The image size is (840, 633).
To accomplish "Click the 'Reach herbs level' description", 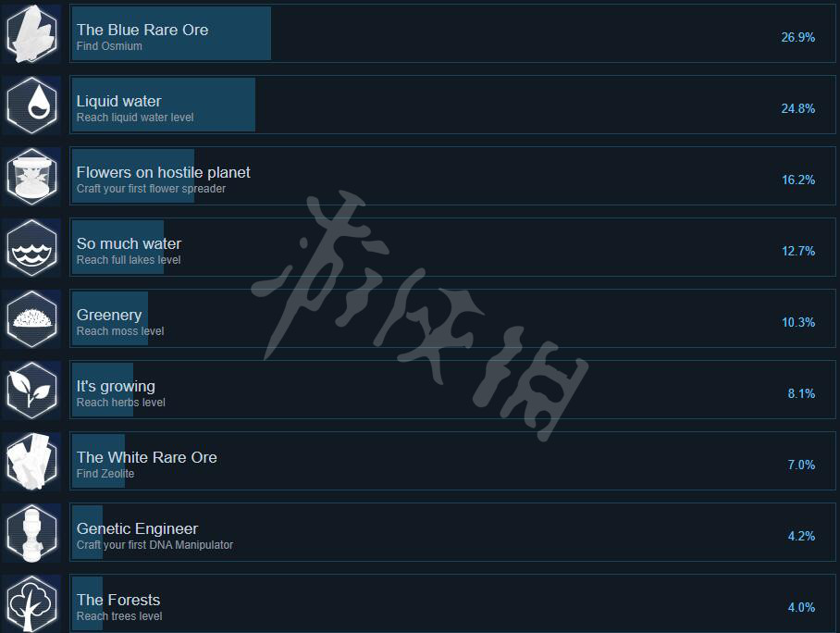I will coord(120,403).
